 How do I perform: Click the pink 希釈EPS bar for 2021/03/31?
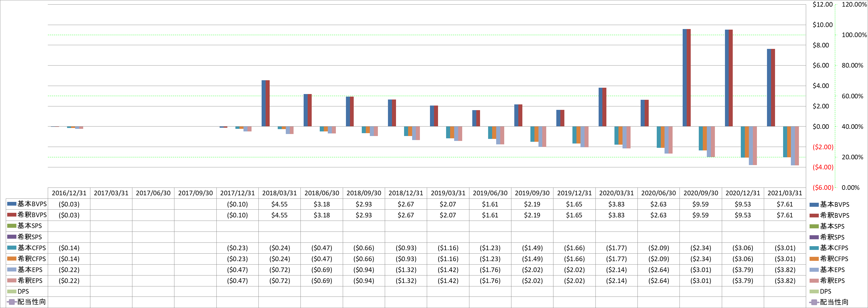797,146
